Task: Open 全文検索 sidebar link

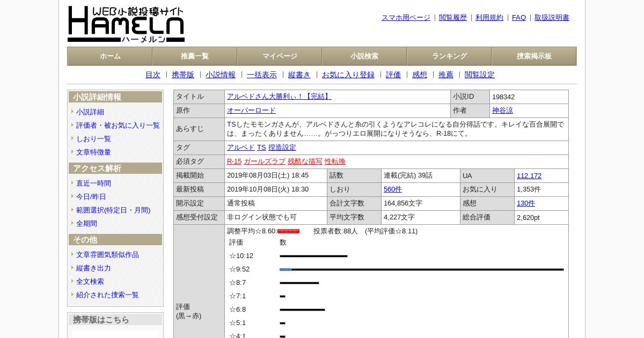Action: (90, 282)
